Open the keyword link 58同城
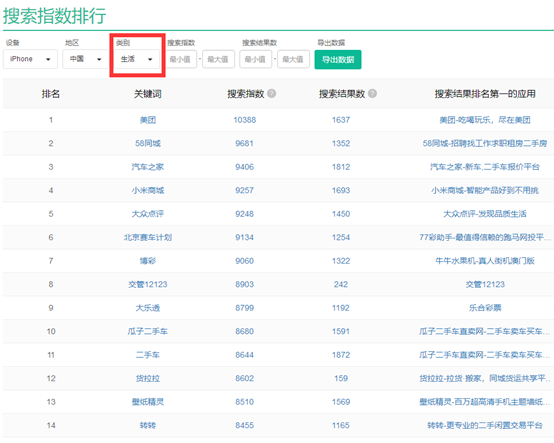Image resolution: width=554 pixels, height=443 pixels. coord(148,143)
